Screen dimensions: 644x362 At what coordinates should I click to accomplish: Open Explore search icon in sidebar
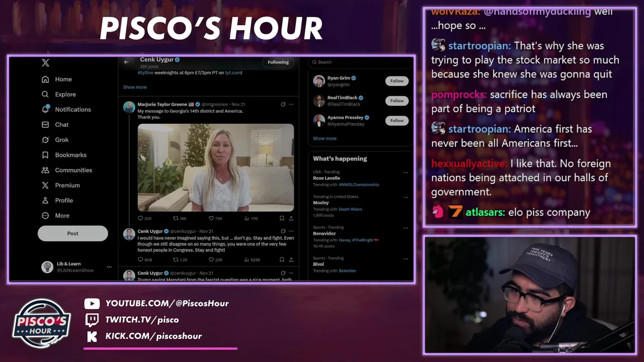click(x=45, y=95)
